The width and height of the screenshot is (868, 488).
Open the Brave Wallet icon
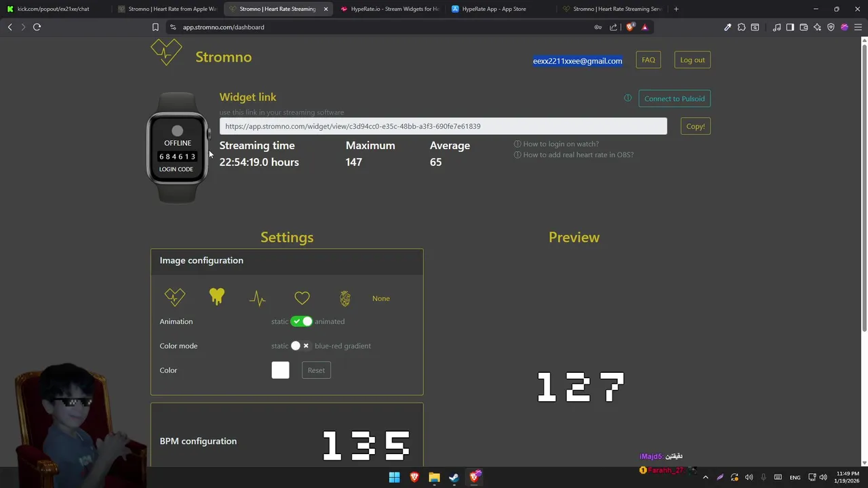click(804, 27)
